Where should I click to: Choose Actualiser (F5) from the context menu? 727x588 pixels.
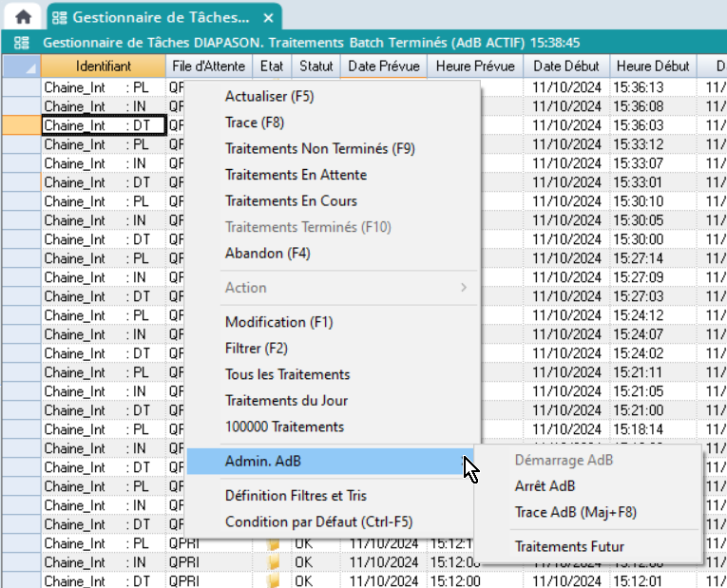pyautogui.click(x=269, y=96)
